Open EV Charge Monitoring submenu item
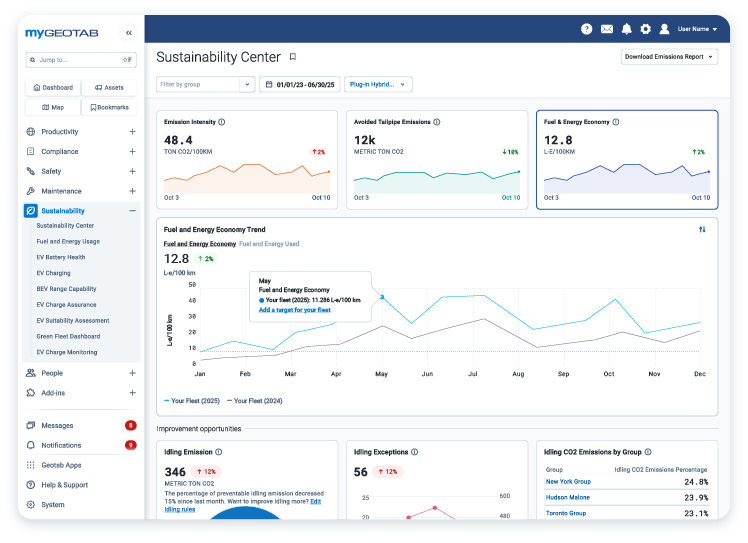Viewport: 748px width, 543px height. pos(67,352)
